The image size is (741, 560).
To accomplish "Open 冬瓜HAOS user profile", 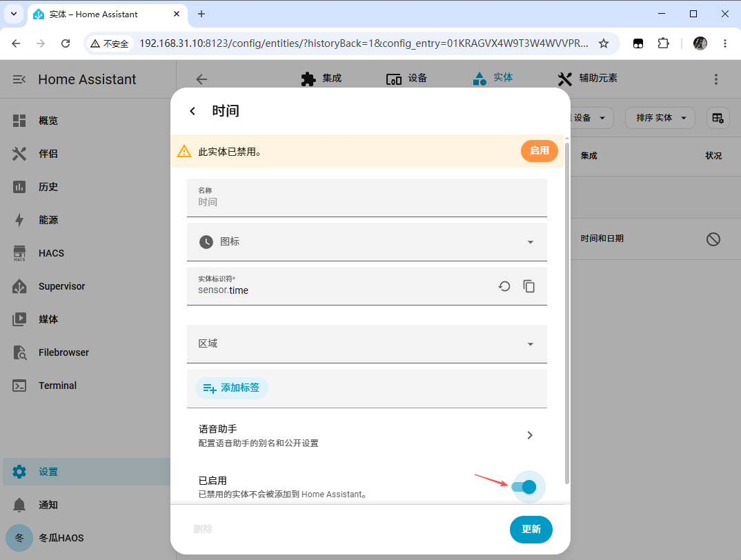I will pos(86,538).
